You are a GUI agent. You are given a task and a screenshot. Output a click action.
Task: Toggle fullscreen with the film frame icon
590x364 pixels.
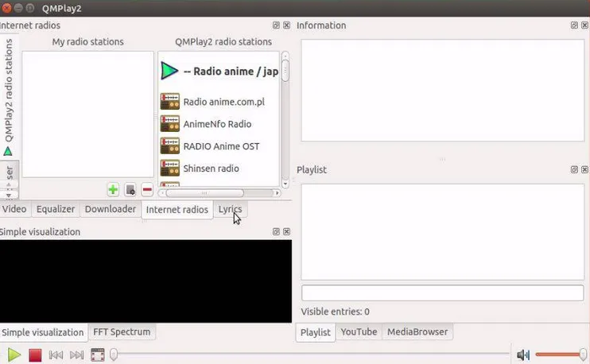click(98, 354)
